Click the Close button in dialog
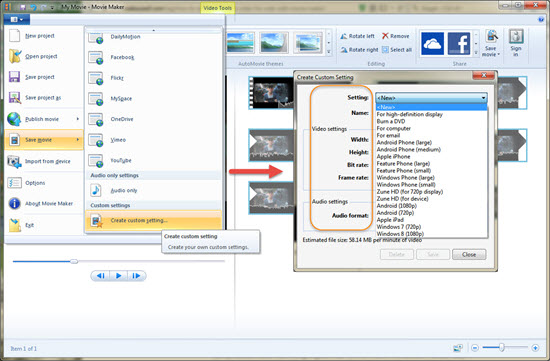Viewport: 550px width, 361px height. tap(469, 255)
